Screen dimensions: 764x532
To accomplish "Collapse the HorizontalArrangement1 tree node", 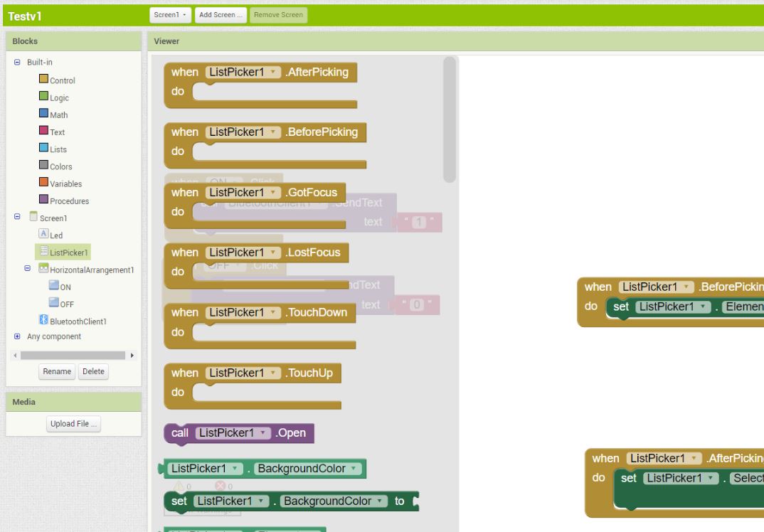I will 27,268.
